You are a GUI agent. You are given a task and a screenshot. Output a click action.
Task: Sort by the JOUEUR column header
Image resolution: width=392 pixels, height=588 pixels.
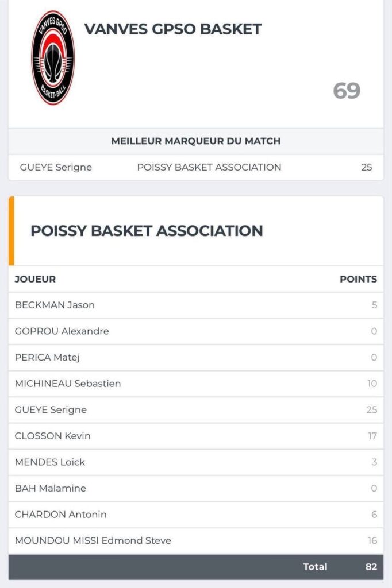35,279
